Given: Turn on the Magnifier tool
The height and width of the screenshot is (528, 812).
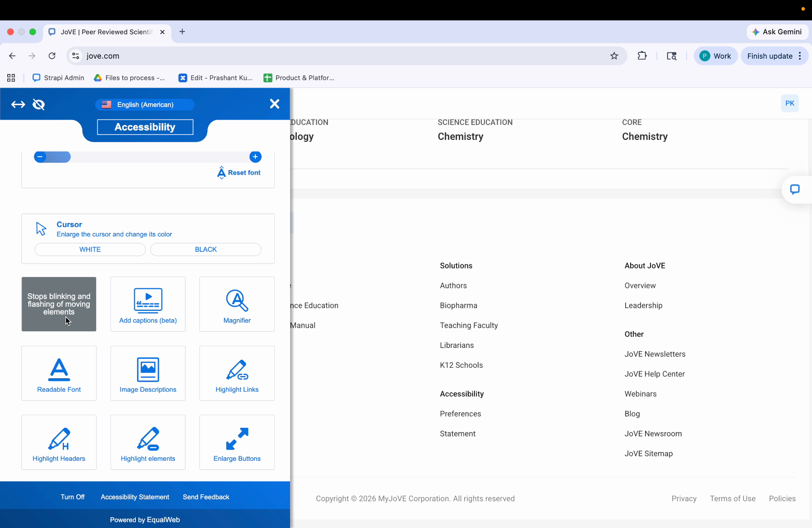Looking at the screenshot, I should [x=237, y=304].
